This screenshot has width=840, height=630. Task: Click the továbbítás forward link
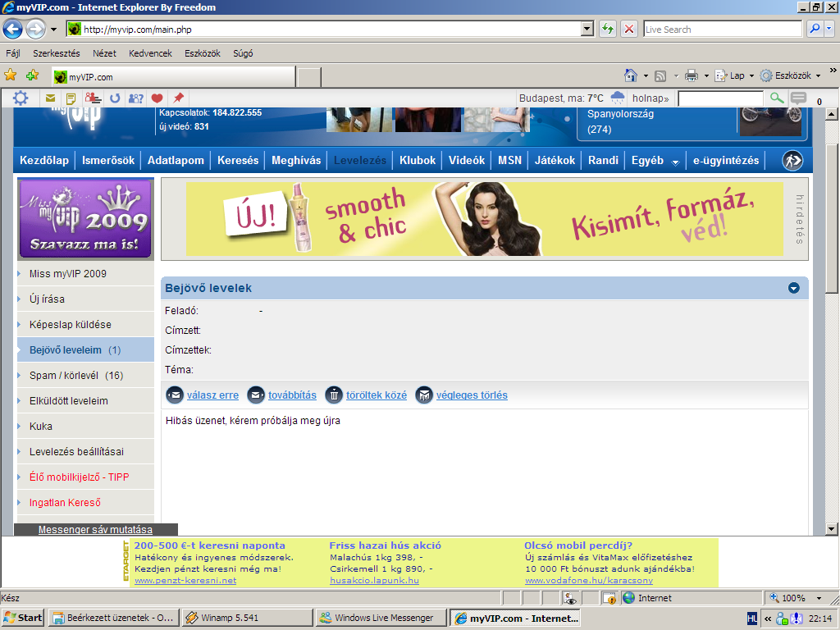(x=293, y=395)
